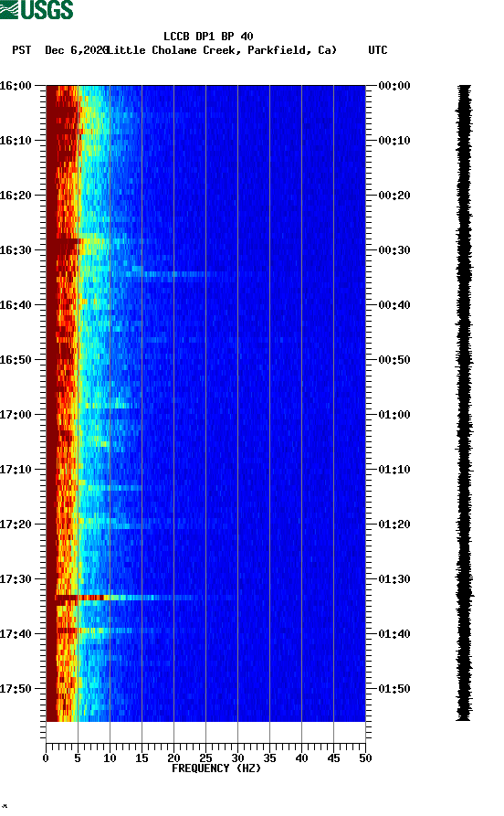The image size is (504, 816).
Task: Click the 17:30 PST time label
Action: (16, 579)
